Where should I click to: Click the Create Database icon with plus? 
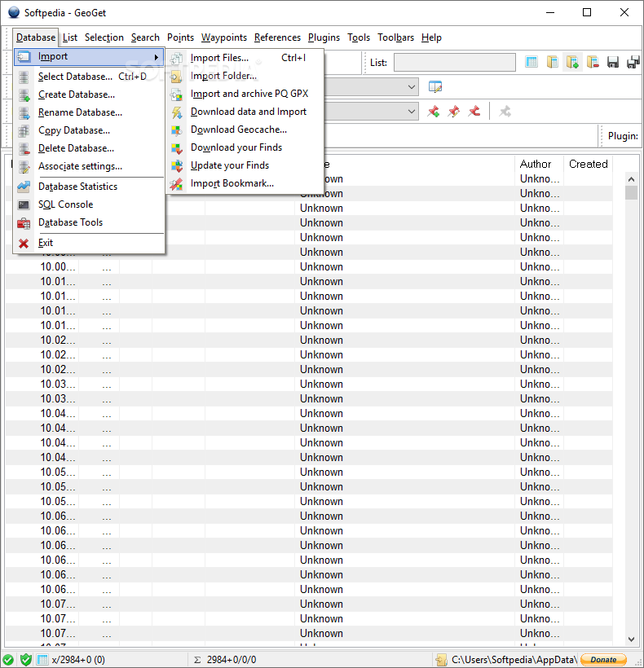point(24,95)
